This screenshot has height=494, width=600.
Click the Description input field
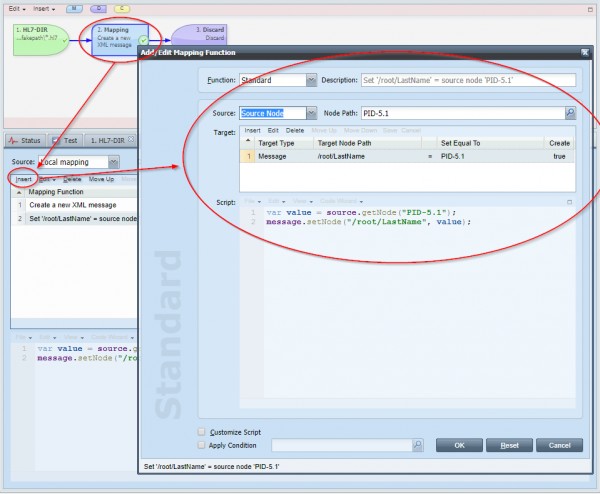click(468, 80)
